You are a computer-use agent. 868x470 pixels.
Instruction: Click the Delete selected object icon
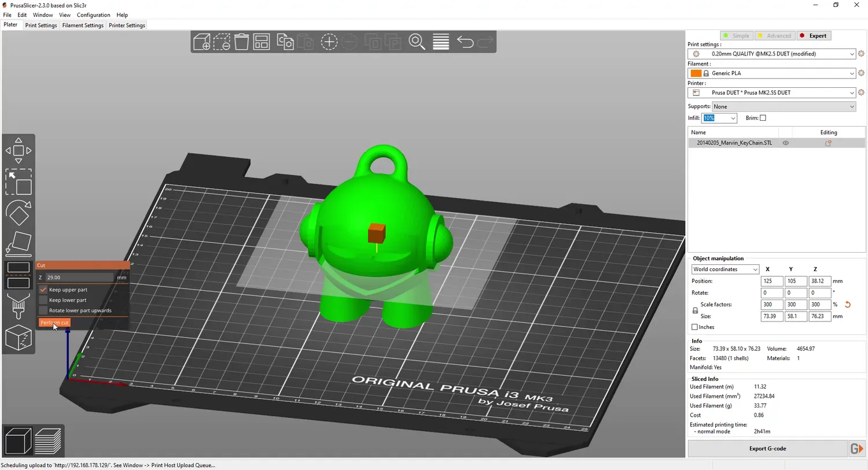coord(222,42)
